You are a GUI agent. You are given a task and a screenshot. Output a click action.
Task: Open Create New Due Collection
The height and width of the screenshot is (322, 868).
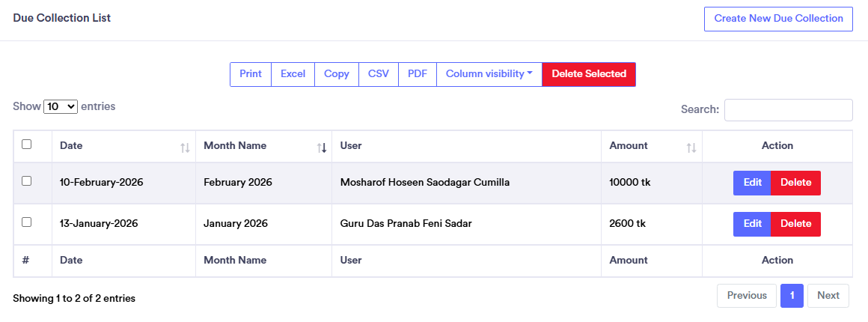tap(778, 19)
